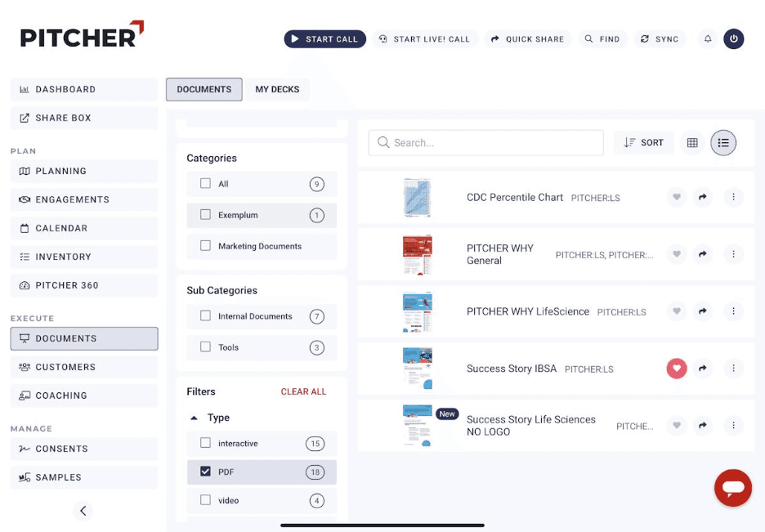Click Clear All filters link
The height and width of the screenshot is (532, 765).
(303, 391)
